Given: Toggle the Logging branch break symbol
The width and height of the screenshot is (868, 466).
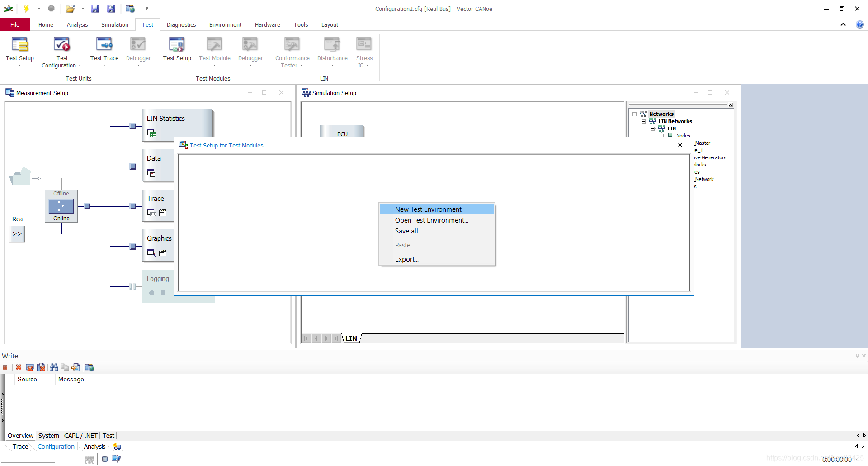Looking at the screenshot, I should point(132,286).
